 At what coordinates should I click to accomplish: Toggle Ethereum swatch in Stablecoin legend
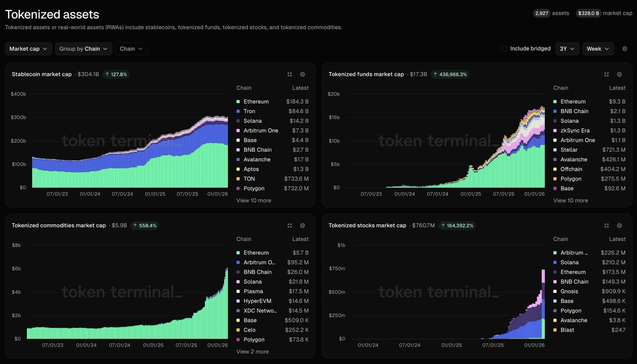[238, 102]
